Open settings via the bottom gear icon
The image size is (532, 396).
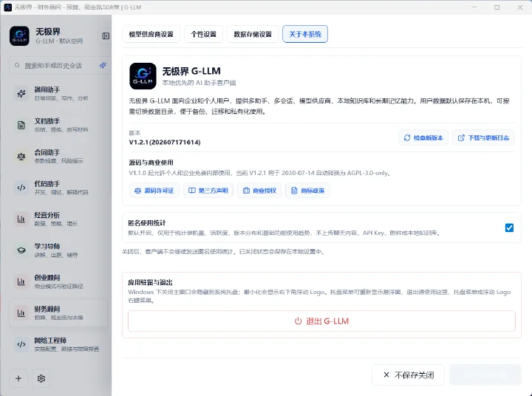(41, 378)
